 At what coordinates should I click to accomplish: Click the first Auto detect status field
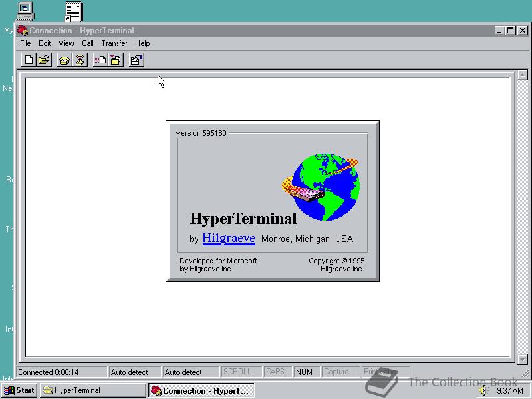135,372
